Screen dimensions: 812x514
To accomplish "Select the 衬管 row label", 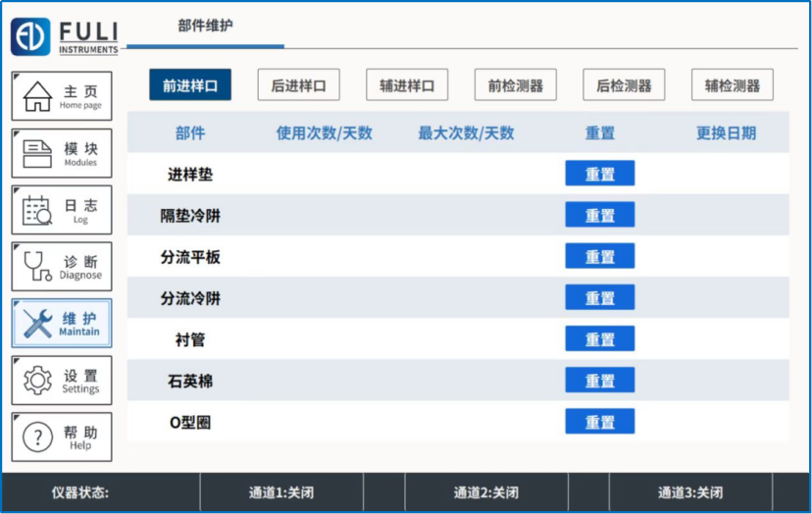I will pyautogui.click(x=190, y=340).
